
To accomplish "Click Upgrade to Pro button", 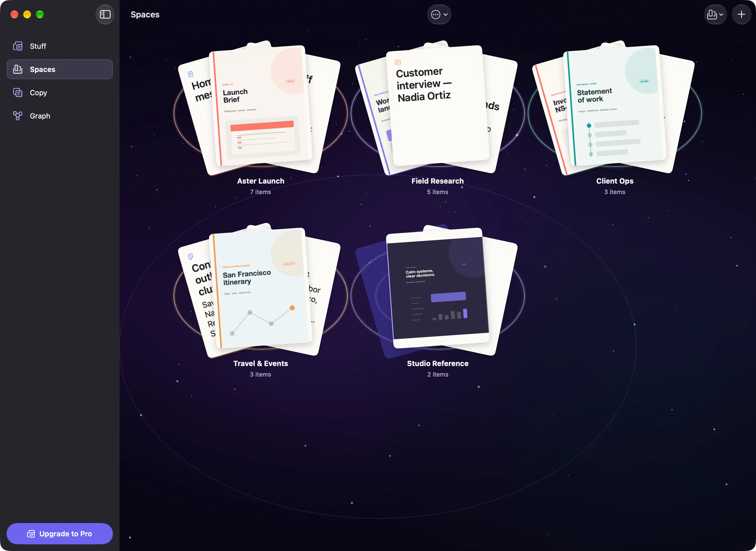I will (x=60, y=534).
